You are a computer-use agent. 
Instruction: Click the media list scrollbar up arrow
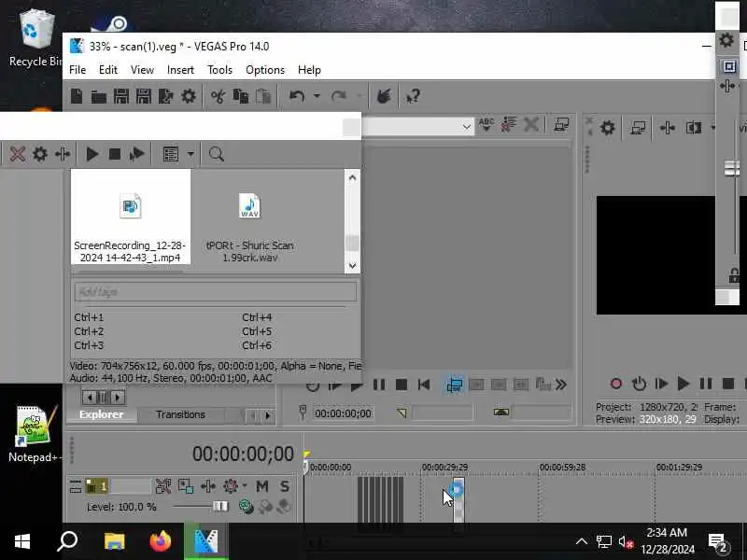(x=352, y=177)
